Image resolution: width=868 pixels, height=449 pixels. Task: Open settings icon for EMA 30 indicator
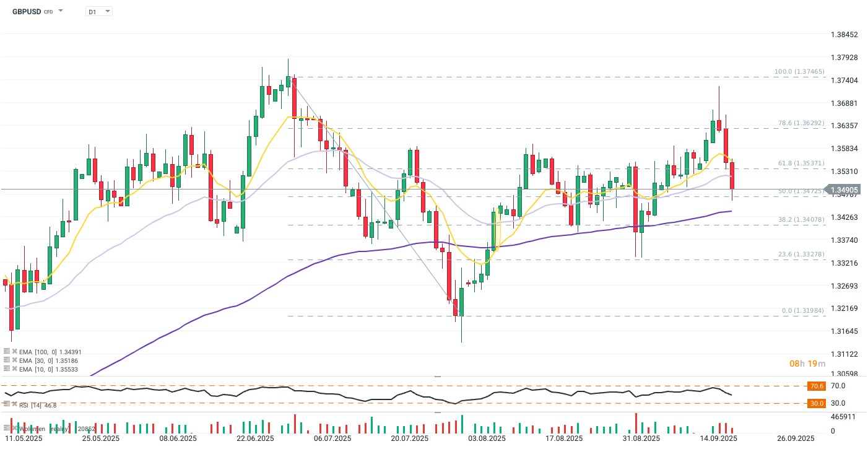pyautogui.click(x=7, y=359)
